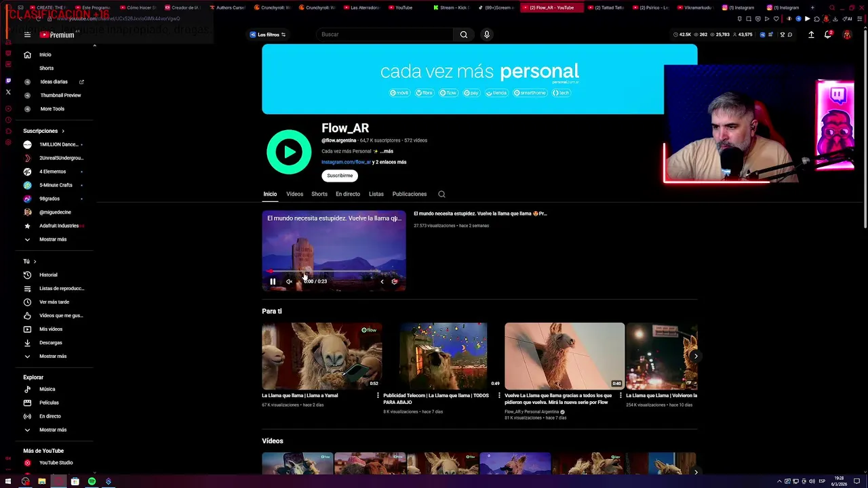Go to YouTube Premium home logo
This screenshot has height=488, width=868.
tap(57, 35)
